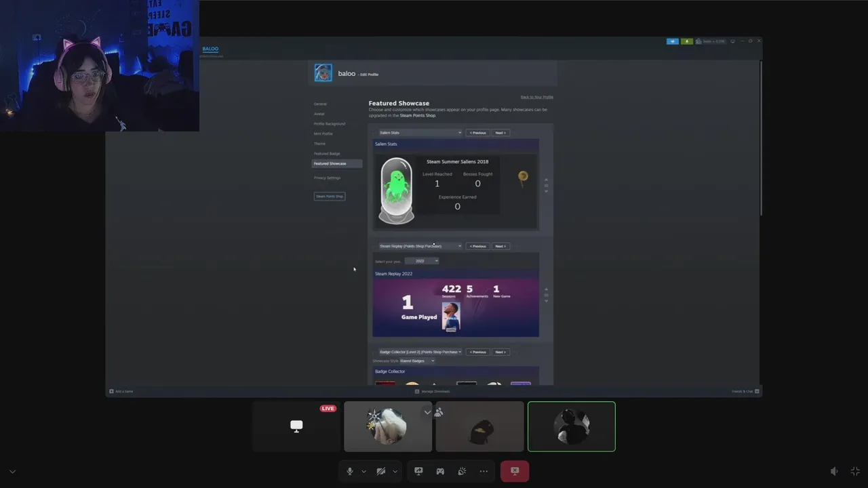
Task: Click the streamer webcam overlay
Action: (100, 66)
